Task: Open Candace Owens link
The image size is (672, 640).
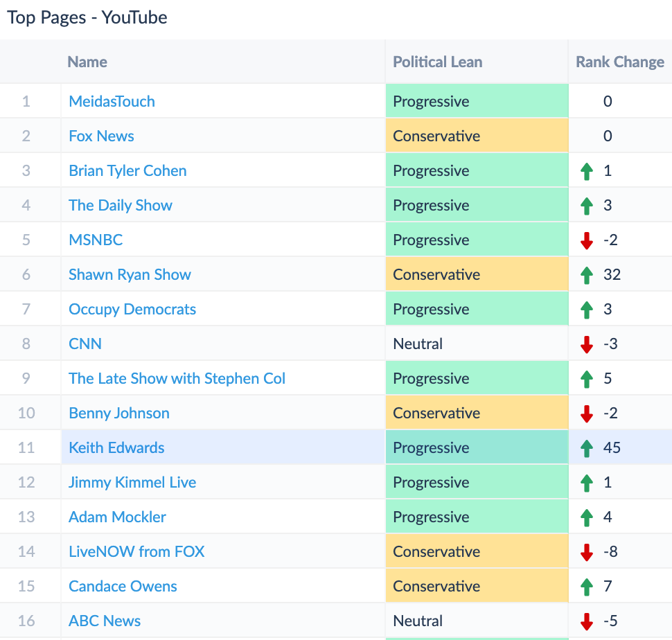Action: (123, 587)
